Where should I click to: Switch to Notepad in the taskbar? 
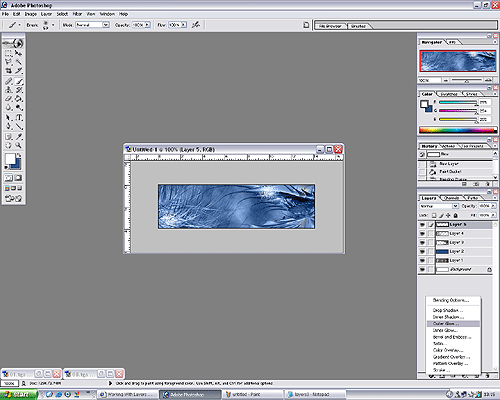(313, 394)
